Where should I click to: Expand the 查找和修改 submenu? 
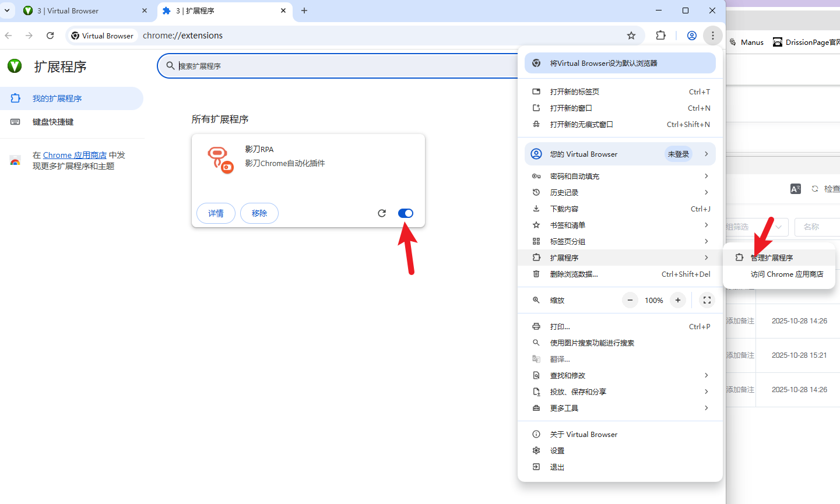[620, 375]
